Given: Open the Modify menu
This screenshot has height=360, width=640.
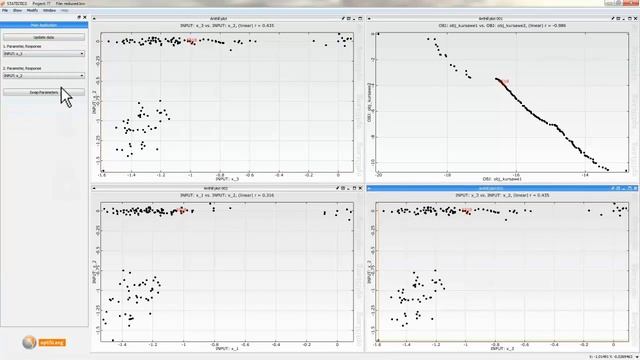Looking at the screenshot, I should pos(32,10).
